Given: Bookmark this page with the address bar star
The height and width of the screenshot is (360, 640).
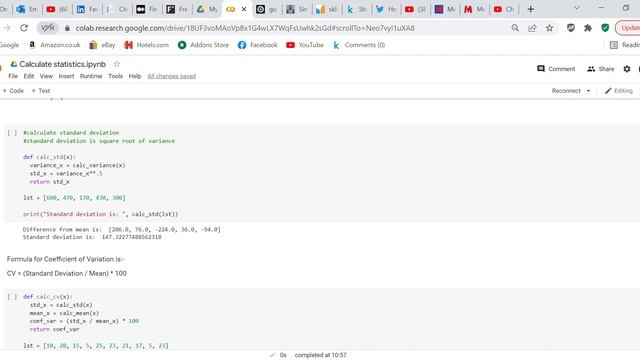Looking at the screenshot, I should [x=549, y=28].
